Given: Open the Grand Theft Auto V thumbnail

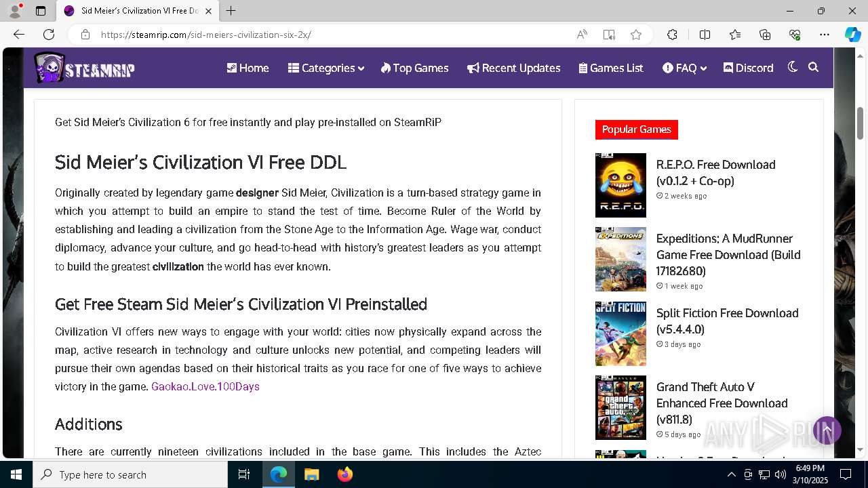Looking at the screenshot, I should click(x=620, y=407).
